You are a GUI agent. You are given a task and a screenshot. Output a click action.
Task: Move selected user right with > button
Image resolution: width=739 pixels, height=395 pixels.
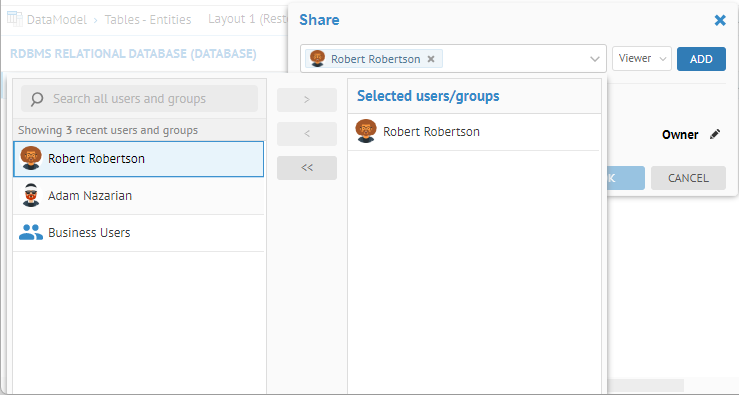[x=307, y=99]
